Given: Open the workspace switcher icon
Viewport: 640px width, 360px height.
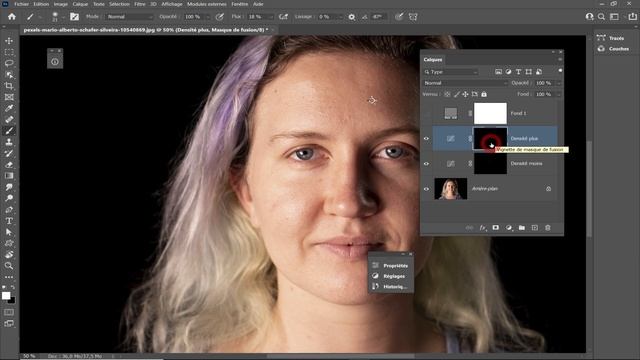Looking at the screenshot, I should coord(614,17).
